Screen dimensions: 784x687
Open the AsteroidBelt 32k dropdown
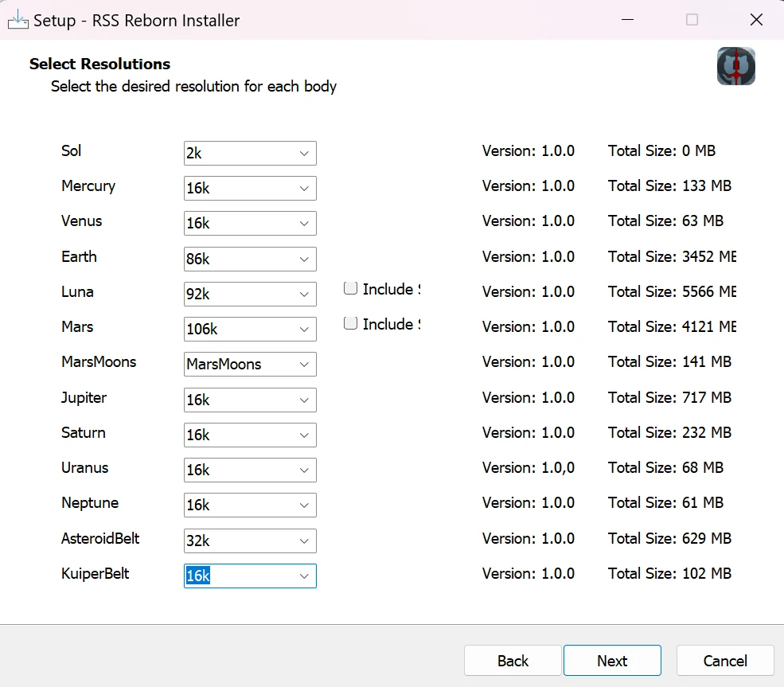(250, 541)
